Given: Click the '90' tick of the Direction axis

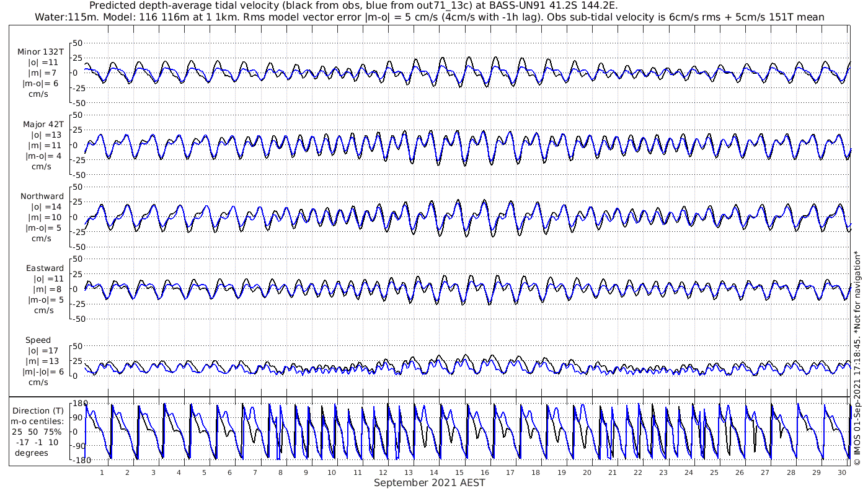Looking at the screenshot, I should click(x=79, y=417).
